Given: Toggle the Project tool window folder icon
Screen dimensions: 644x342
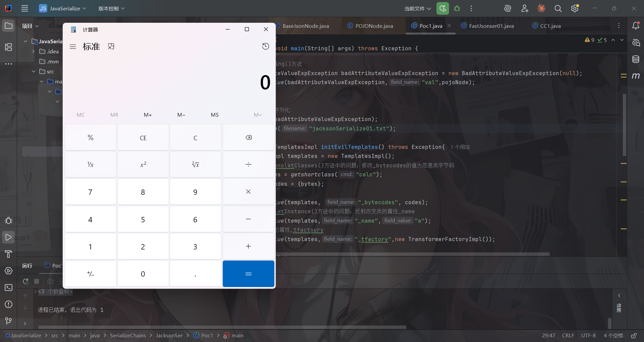Looking at the screenshot, I should tap(9, 26).
